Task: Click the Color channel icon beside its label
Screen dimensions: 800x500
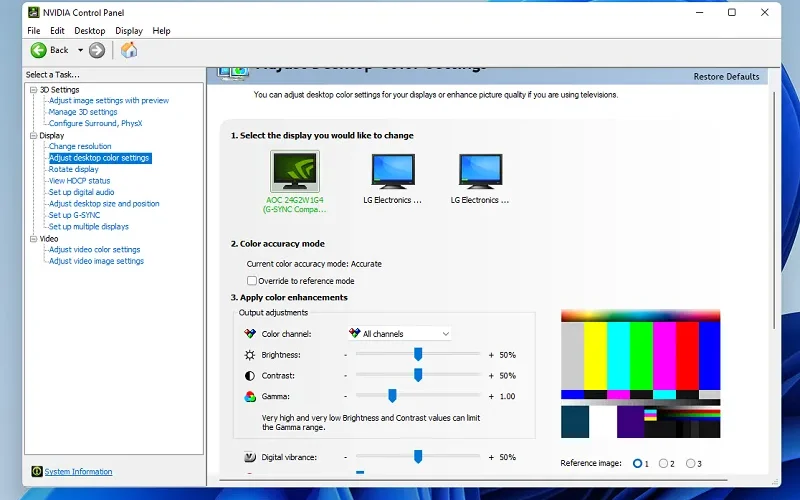Action: [250, 334]
